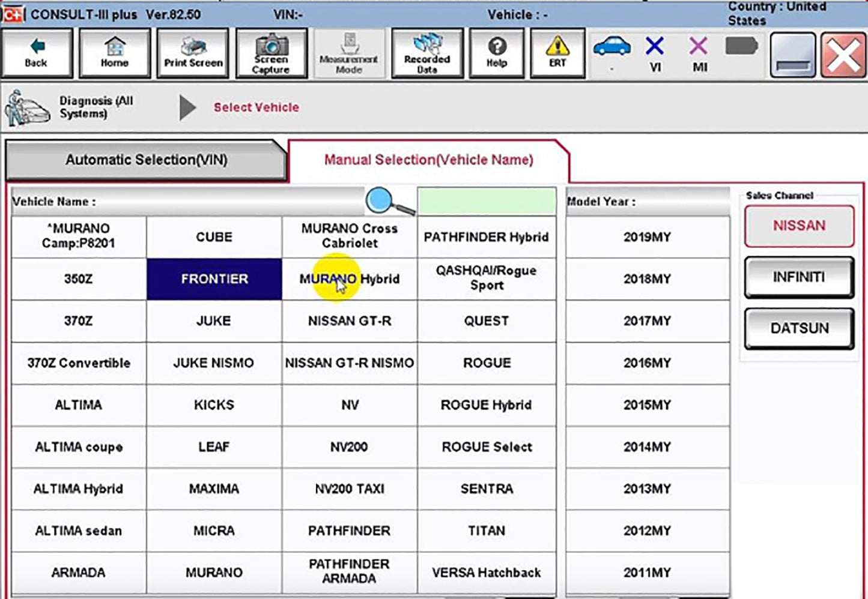Screen dimensions: 868x599
Task: Open Screen Capture camera tool
Action: pyautogui.click(x=271, y=53)
